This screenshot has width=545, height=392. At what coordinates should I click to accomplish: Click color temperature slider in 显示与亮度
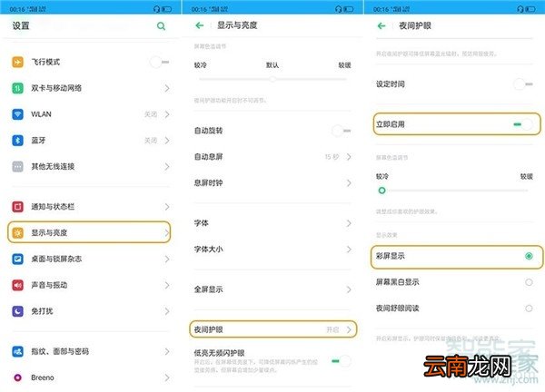[272, 80]
